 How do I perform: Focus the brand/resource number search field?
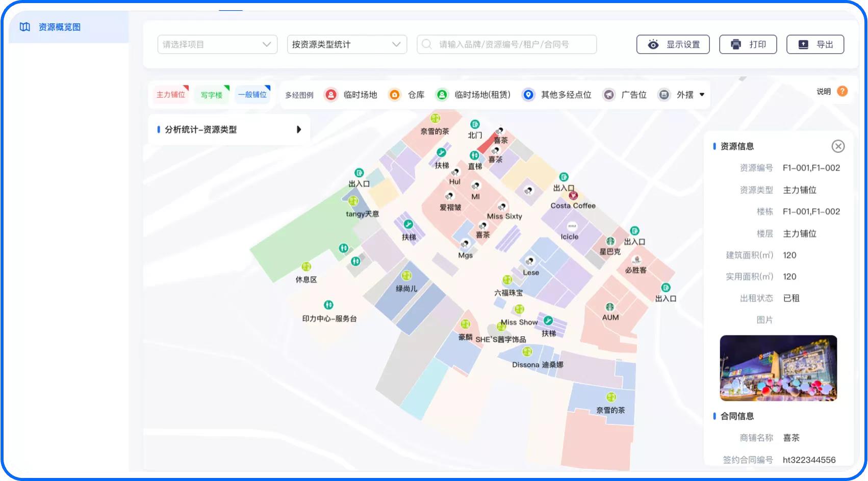point(506,44)
